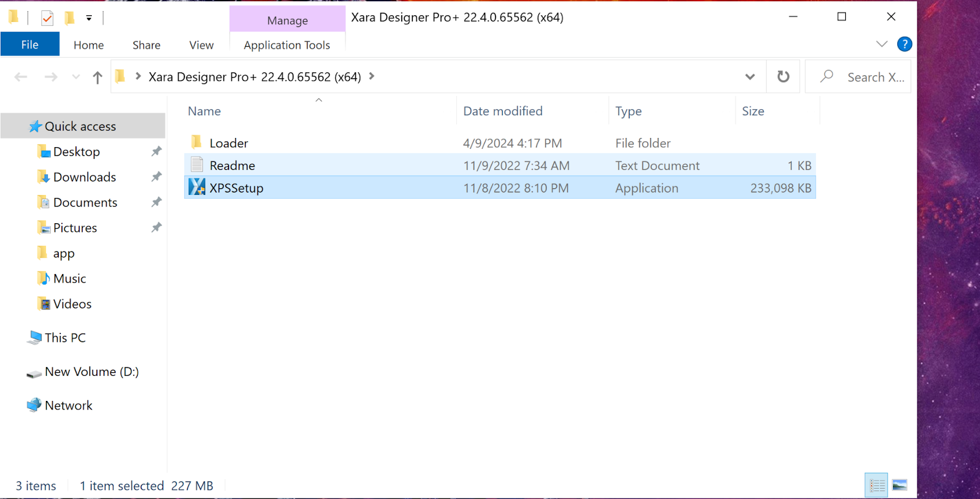The image size is (980, 499).
Task: Click Readme date 11/9/2022 7:34 AM
Action: pyautogui.click(x=516, y=166)
